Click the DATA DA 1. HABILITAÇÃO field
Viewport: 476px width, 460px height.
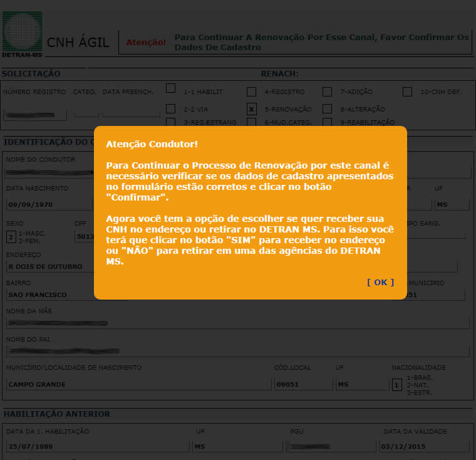pos(98,446)
